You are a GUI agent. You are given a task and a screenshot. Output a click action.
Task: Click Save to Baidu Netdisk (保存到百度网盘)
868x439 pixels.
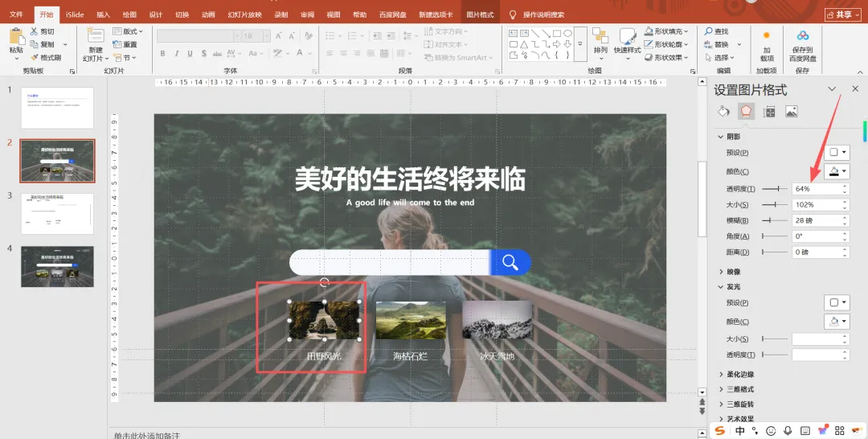pyautogui.click(x=803, y=45)
